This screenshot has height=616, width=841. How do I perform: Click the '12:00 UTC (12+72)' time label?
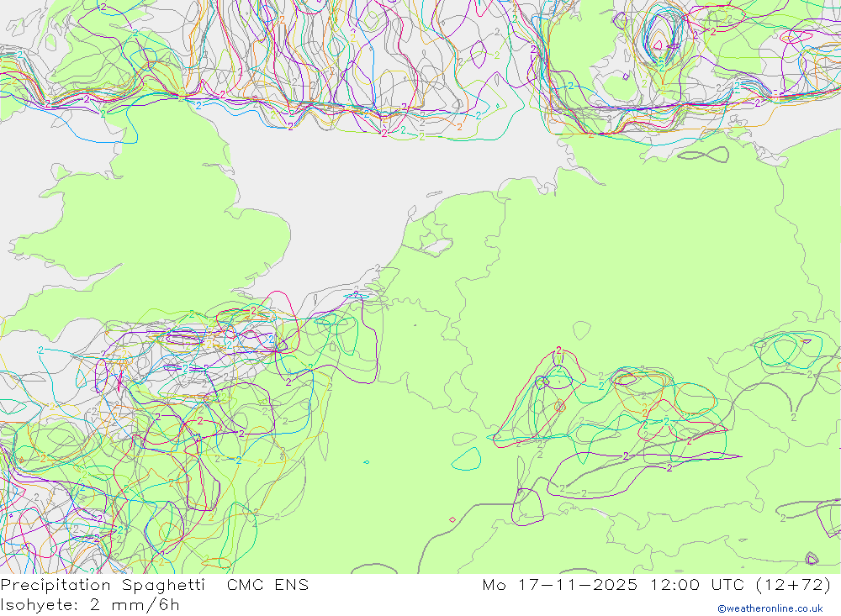click(741, 585)
